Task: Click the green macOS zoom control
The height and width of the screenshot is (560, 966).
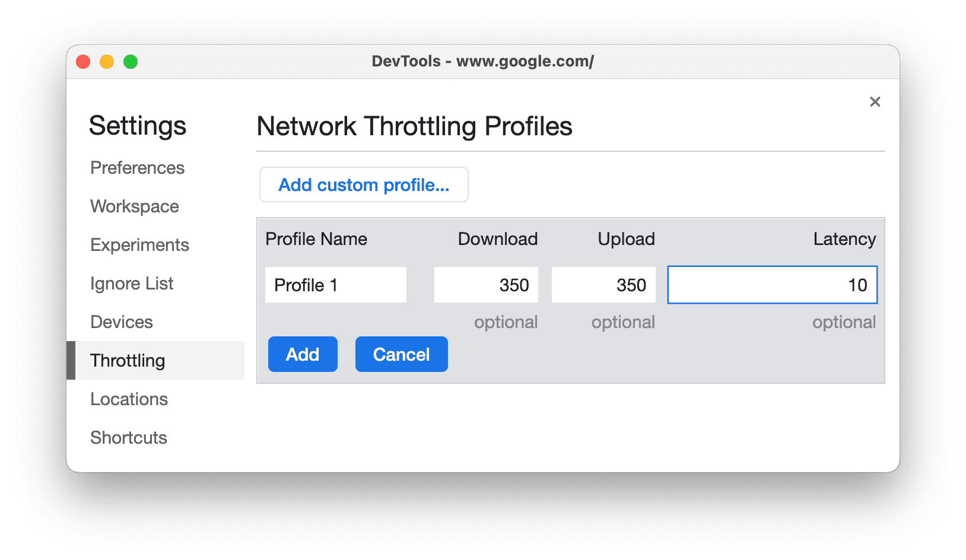Action: coord(131,61)
